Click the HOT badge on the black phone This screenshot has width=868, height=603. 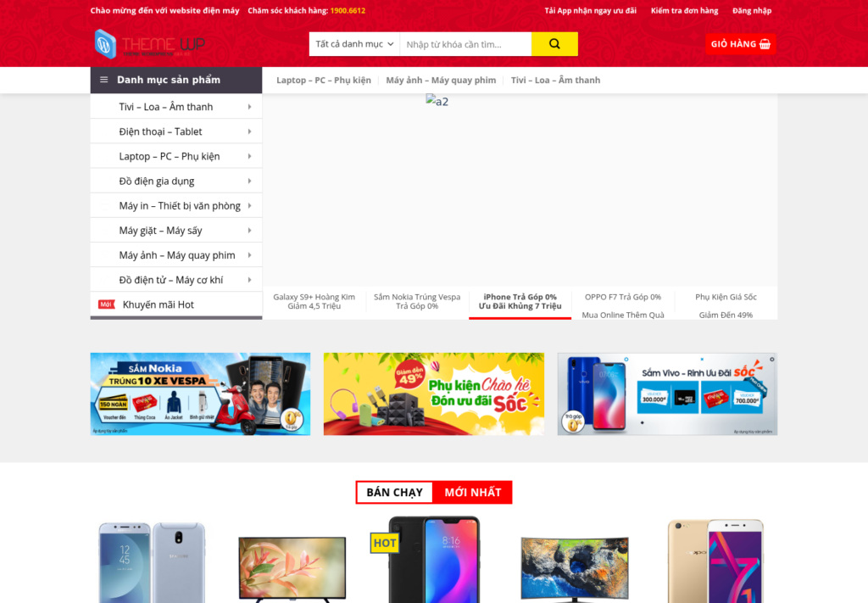(x=385, y=543)
